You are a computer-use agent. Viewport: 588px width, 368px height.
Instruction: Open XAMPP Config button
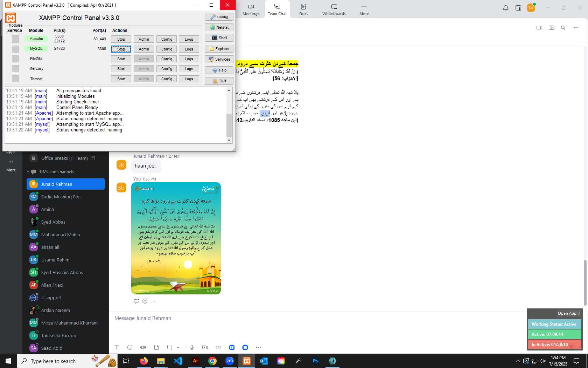tap(219, 17)
